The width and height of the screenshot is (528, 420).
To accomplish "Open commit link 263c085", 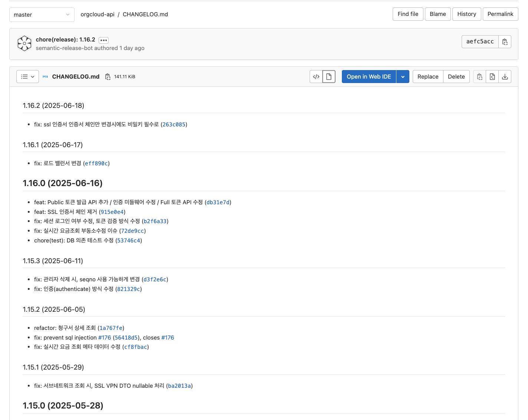I will (174, 125).
